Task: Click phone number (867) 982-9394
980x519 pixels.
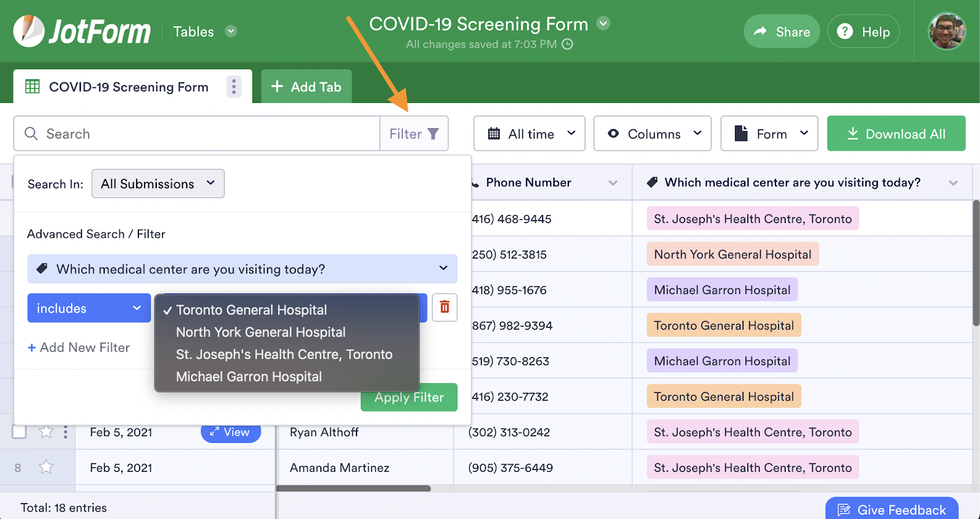Action: (x=512, y=325)
